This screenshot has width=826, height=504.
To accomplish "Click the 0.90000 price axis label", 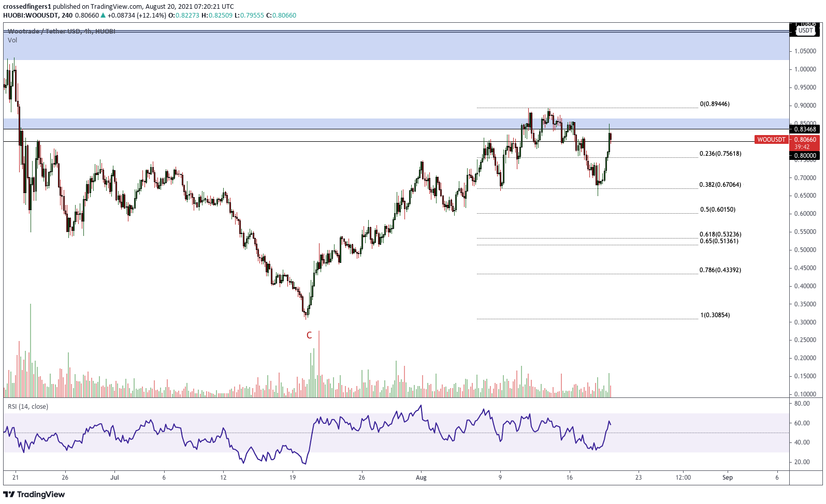I will pyautogui.click(x=805, y=106).
